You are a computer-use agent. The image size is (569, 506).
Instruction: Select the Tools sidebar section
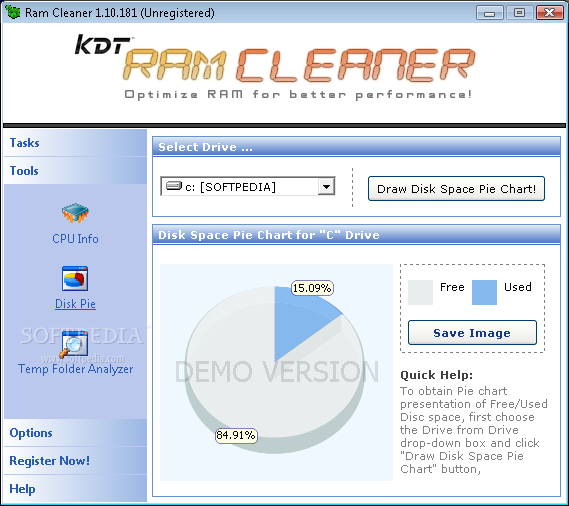tap(75, 171)
